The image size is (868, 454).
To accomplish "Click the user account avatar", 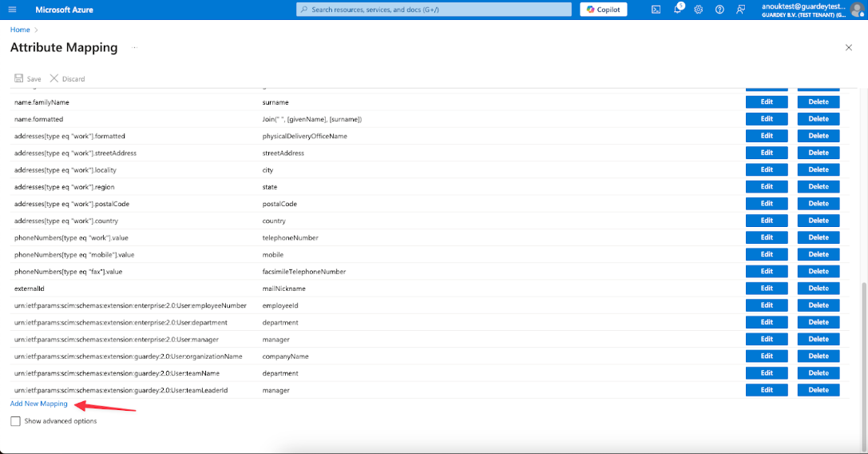I will pyautogui.click(x=858, y=10).
